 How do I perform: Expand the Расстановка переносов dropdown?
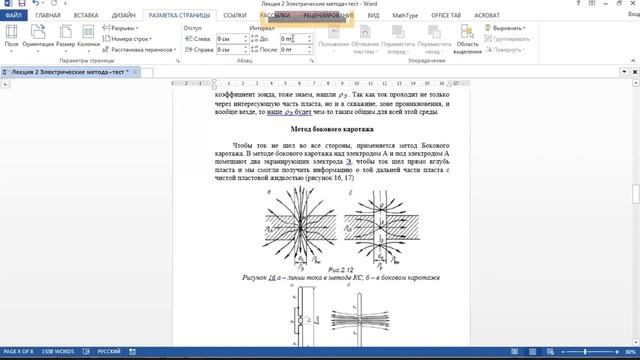tap(139, 49)
